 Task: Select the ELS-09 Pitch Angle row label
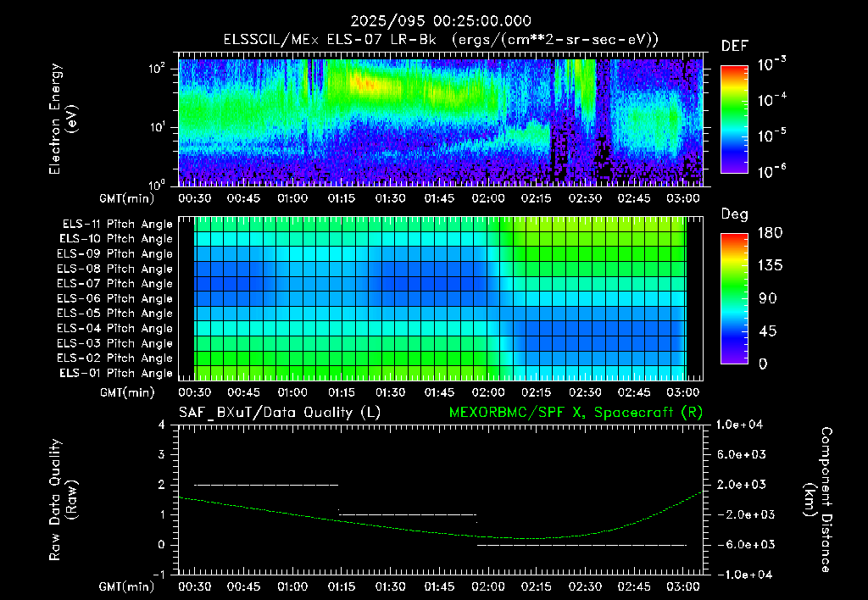[x=115, y=254]
